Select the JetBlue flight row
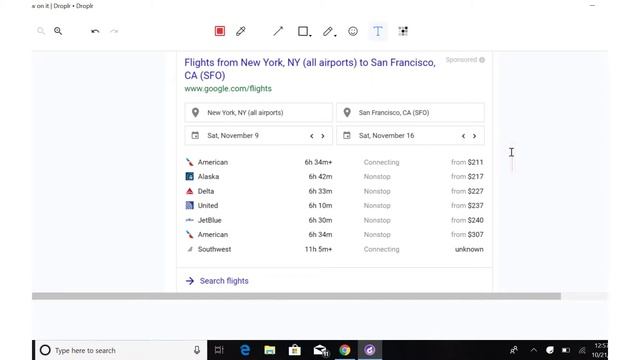This screenshot has height=360, width=640. 334,220
